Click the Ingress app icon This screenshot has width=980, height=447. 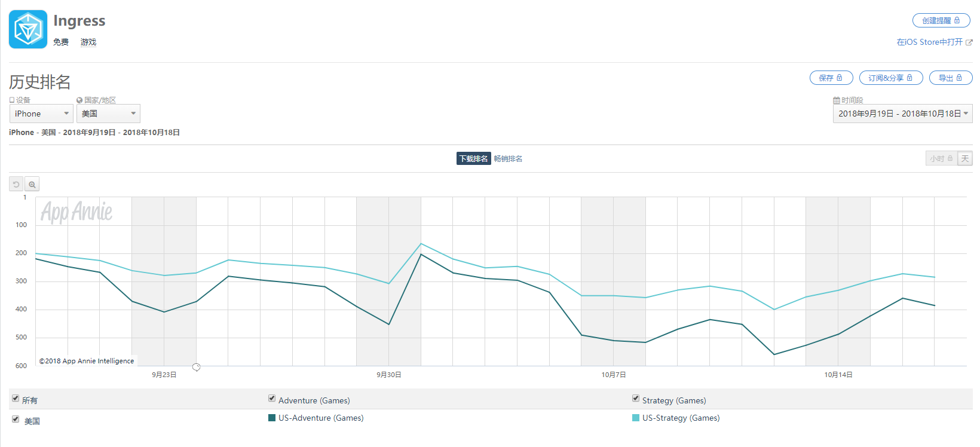tap(28, 29)
